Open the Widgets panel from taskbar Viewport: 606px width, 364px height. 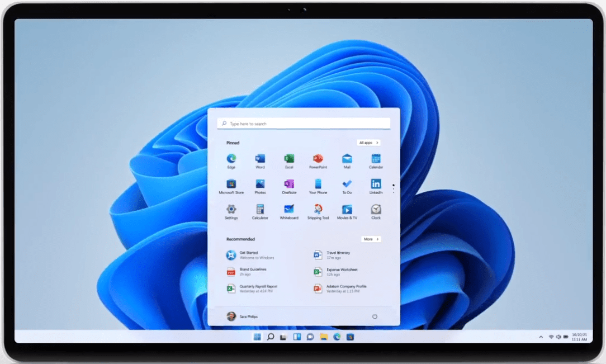coord(297,337)
